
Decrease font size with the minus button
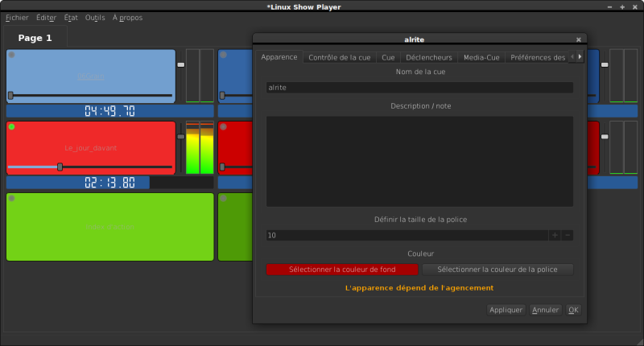click(568, 235)
